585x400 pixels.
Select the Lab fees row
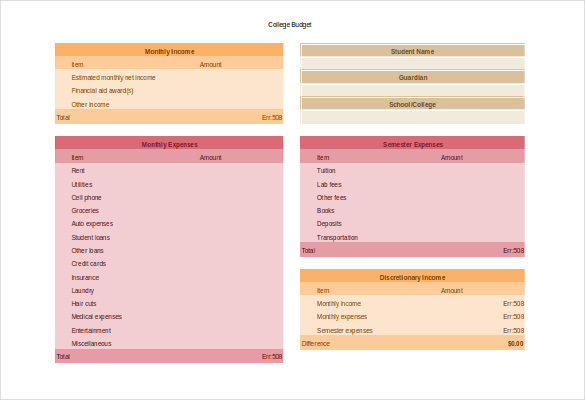[412, 184]
